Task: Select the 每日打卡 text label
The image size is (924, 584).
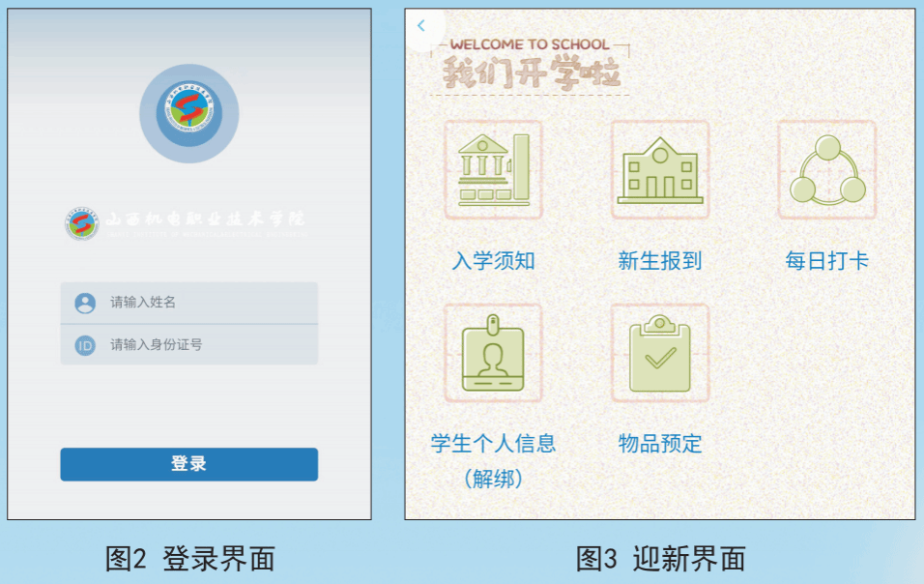Action: pos(827,260)
